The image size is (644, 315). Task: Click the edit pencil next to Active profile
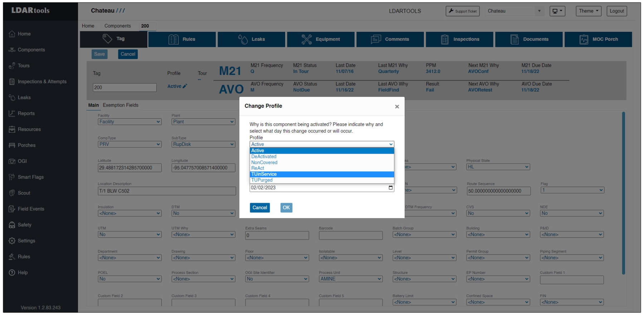point(185,86)
